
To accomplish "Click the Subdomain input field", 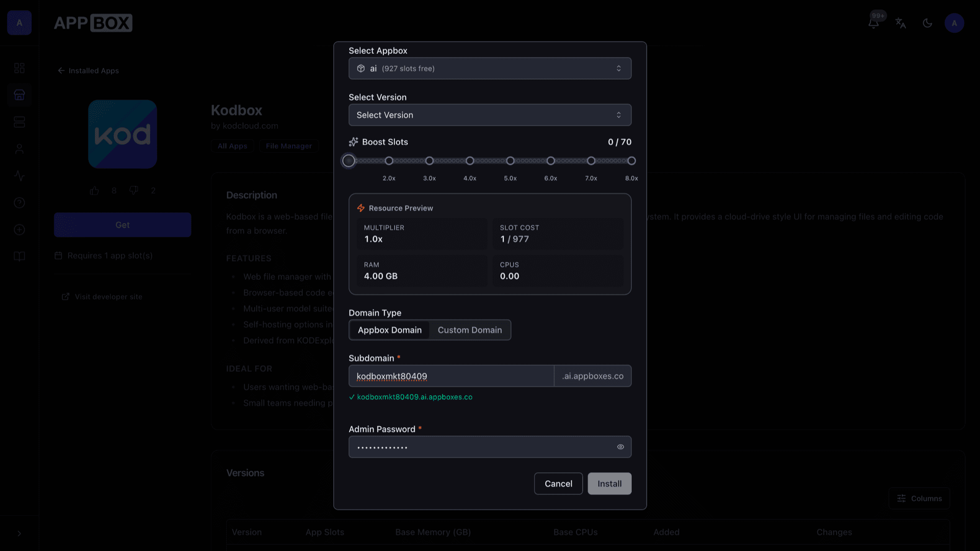I will coord(451,376).
